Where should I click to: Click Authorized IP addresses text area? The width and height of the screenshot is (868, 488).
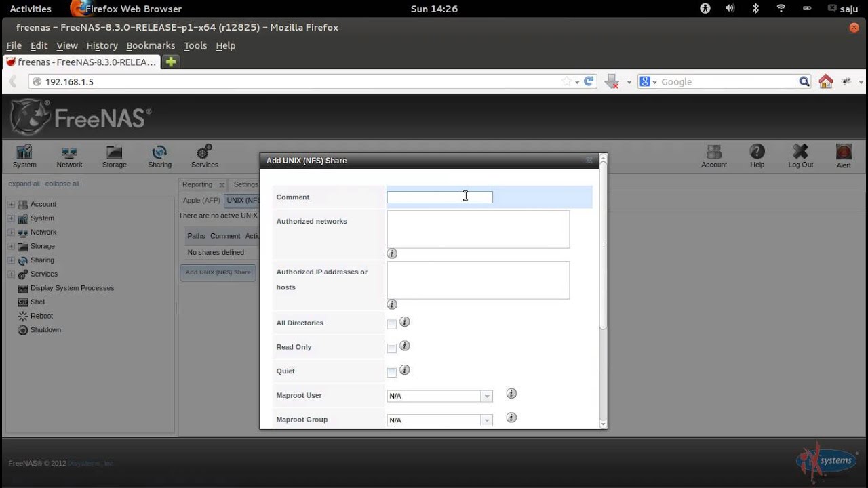(x=478, y=280)
